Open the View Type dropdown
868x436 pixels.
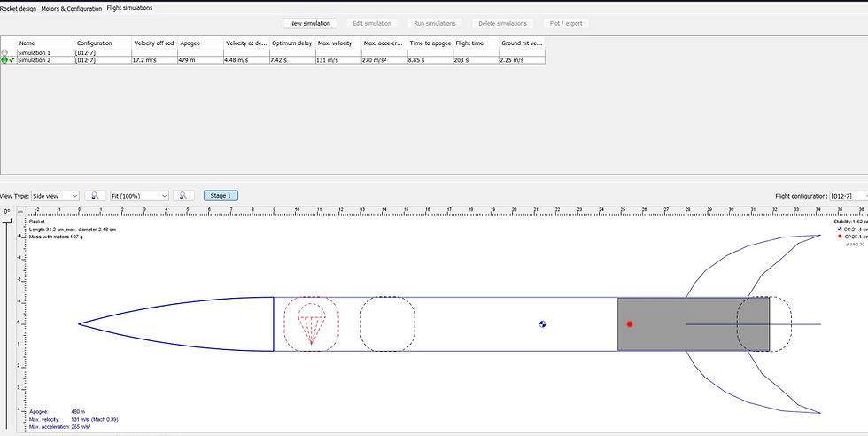[55, 196]
